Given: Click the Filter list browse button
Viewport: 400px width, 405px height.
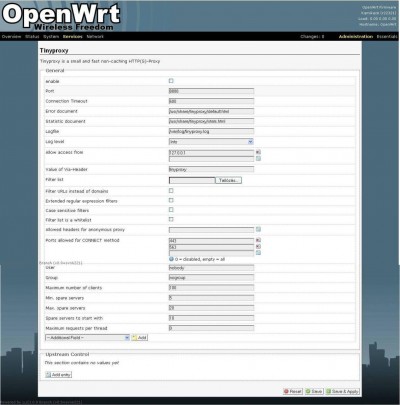Looking at the screenshot, I should coord(229,180).
